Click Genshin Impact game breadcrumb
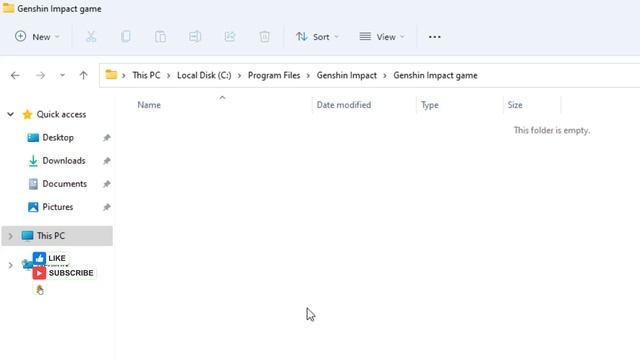This screenshot has height=360, width=640. point(436,76)
